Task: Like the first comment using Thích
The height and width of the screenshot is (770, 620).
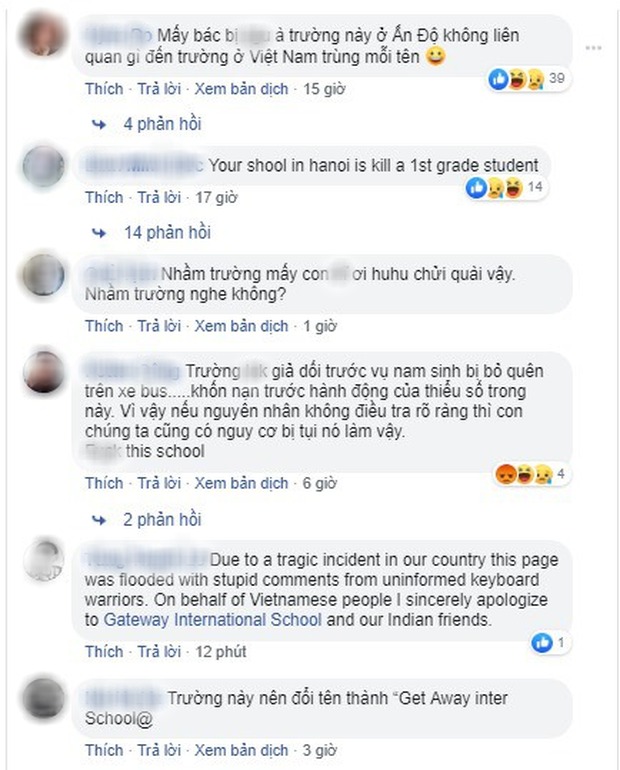Action: 104,89
